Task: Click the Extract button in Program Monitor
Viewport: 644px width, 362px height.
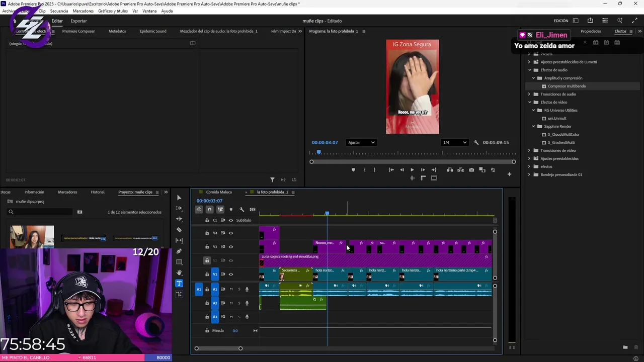Action: (460, 170)
